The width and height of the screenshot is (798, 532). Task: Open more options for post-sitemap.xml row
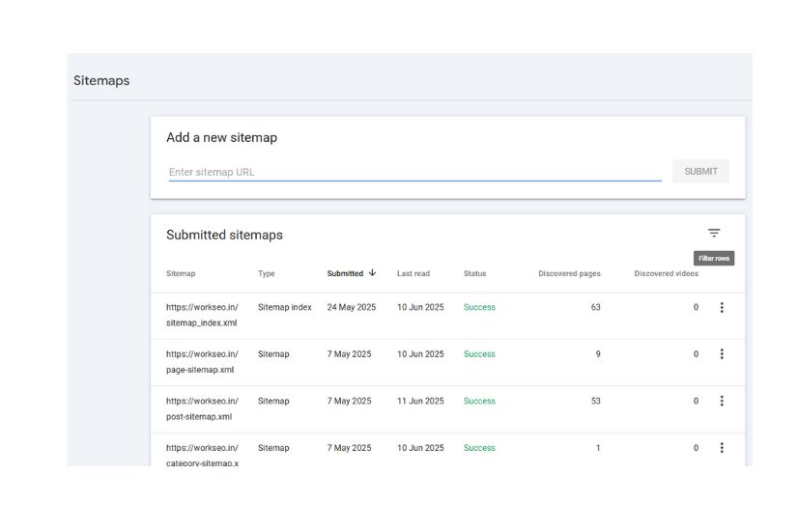722,401
